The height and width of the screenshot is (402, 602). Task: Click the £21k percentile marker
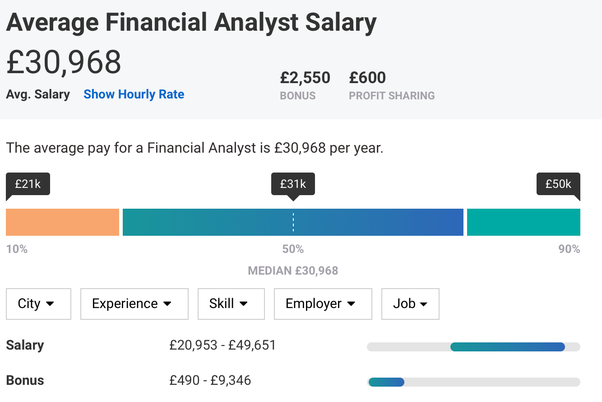pyautogui.click(x=28, y=184)
